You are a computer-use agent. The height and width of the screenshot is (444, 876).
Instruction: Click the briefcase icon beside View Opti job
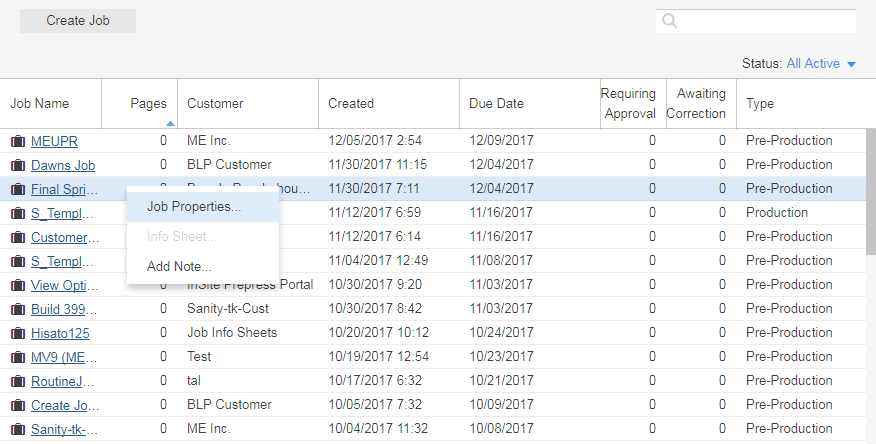[x=17, y=285]
